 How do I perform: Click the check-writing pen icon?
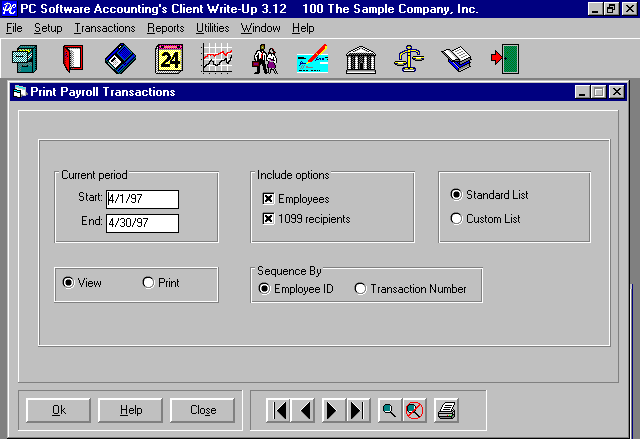point(313,59)
